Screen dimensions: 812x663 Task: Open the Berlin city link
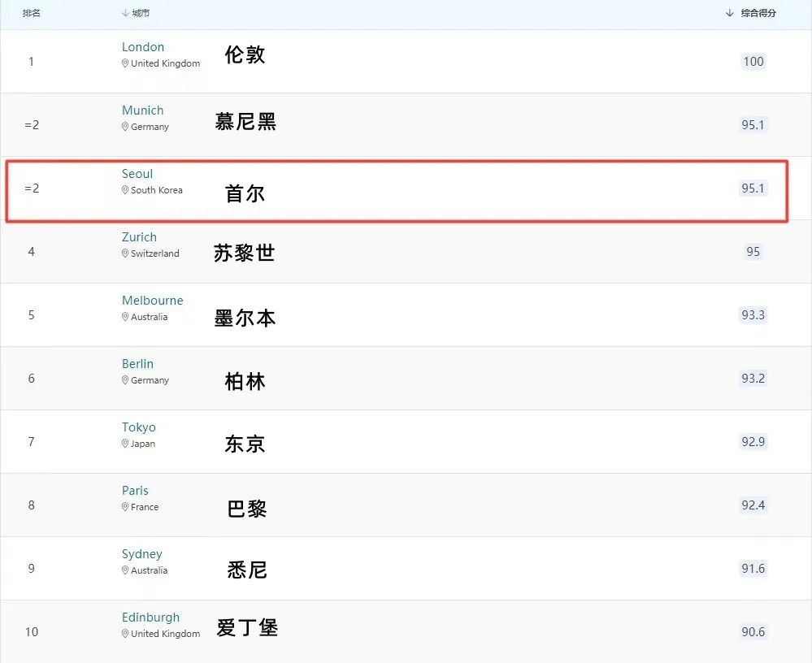[137, 364]
